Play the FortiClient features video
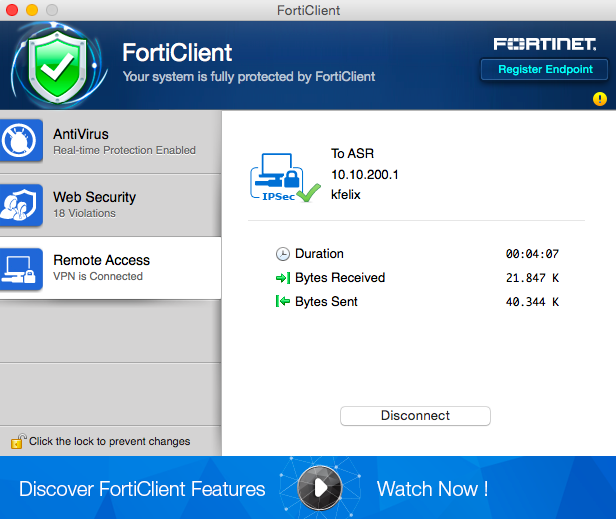Screen dimensions: 616x519 (319, 488)
